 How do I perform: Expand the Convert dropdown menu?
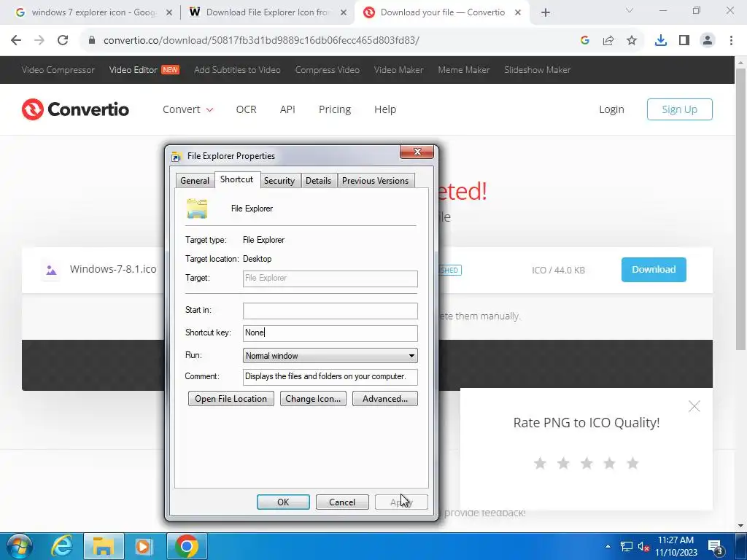pyautogui.click(x=187, y=109)
